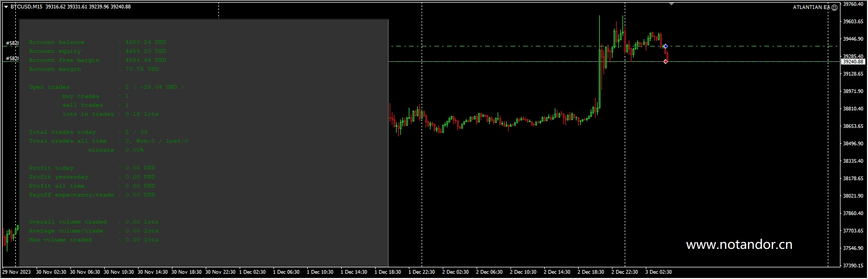Click the sell trades count row
868x279 pixels.
pyautogui.click(x=95, y=105)
